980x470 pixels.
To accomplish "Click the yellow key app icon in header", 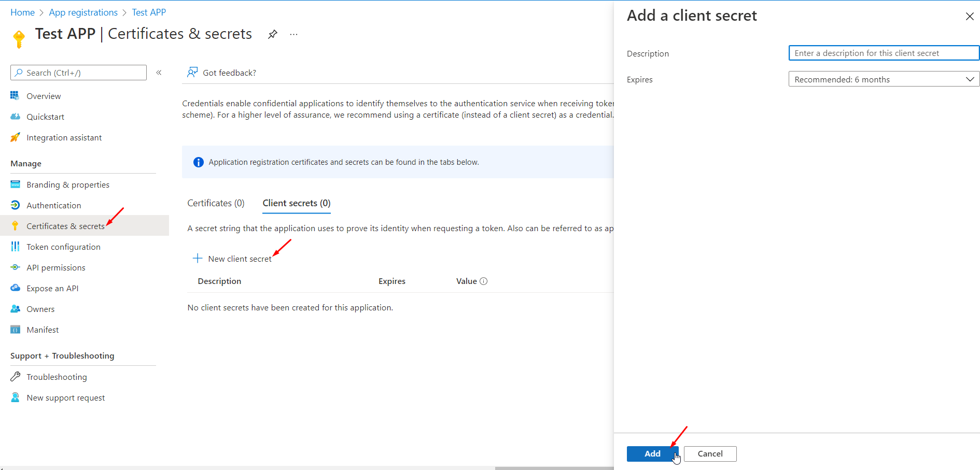I will tap(19, 39).
